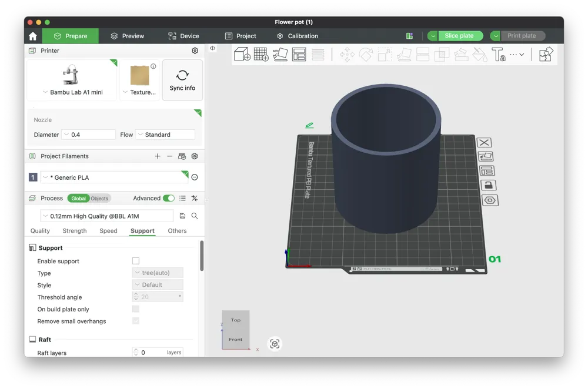This screenshot has height=389, width=588.
Task: Select the Mesh boolean tool
Action: (x=442, y=55)
